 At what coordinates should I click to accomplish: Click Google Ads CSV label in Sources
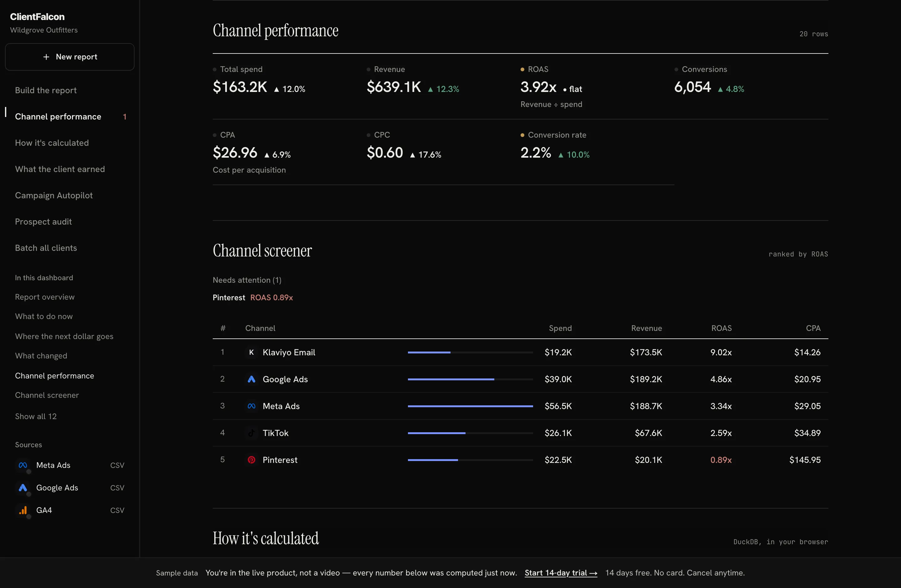tap(117, 488)
